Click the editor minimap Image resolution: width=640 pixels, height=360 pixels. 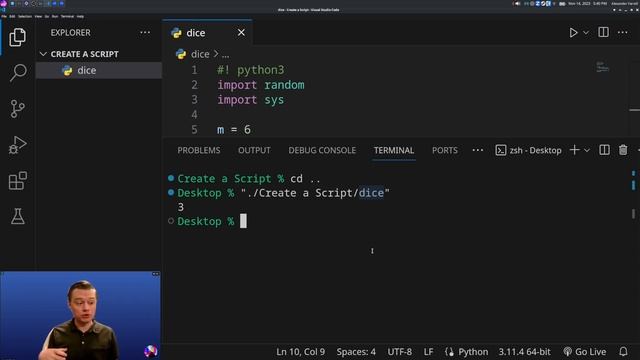pos(603,67)
